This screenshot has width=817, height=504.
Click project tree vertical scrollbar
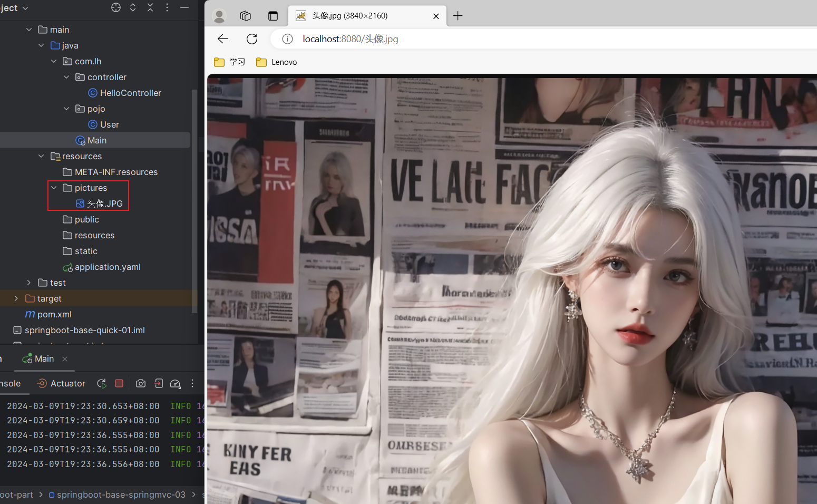[x=194, y=200]
